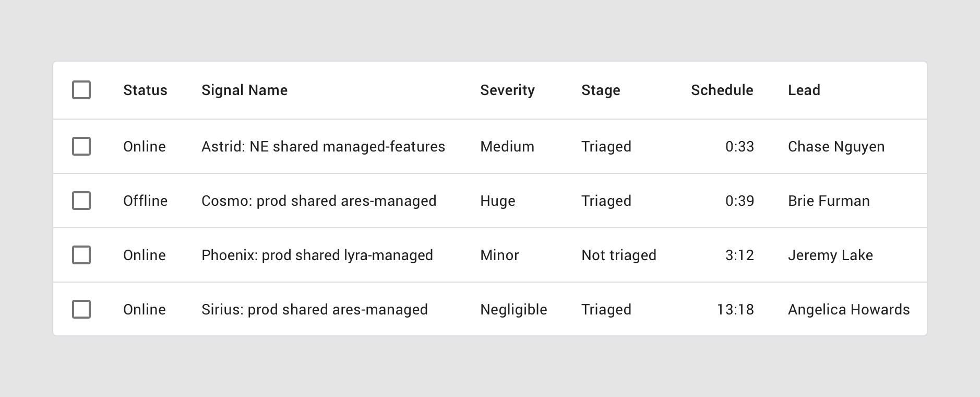Check the checkbox beside the Sirius row
Viewport: 980px width, 397px height.
point(81,309)
